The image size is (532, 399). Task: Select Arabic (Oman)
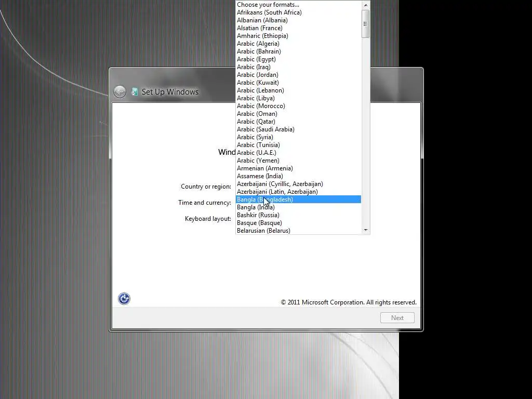pos(298,114)
